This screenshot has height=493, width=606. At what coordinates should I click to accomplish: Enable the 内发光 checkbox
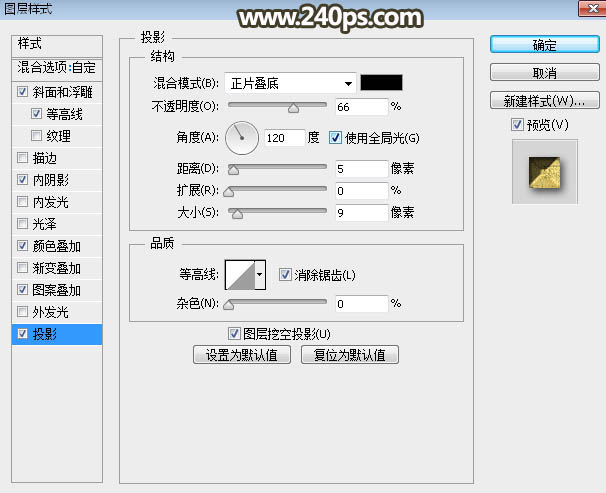pos(22,201)
